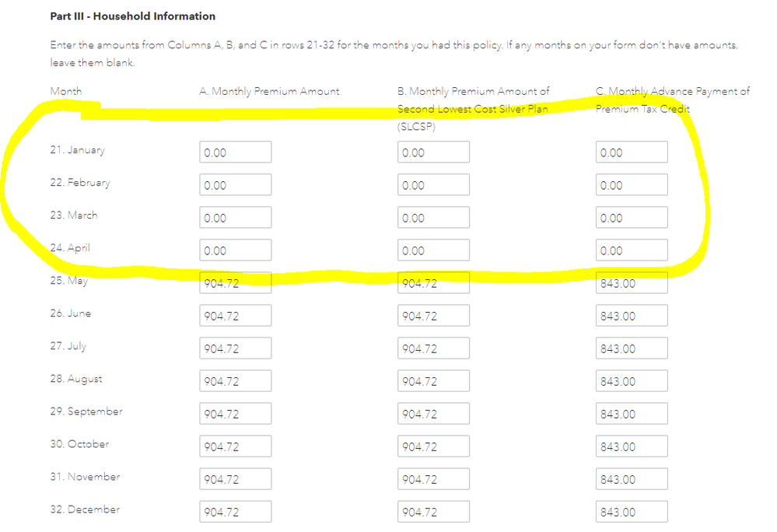Click October Monthly Premium Amount field
The width and height of the screenshot is (777, 532).
click(x=235, y=446)
